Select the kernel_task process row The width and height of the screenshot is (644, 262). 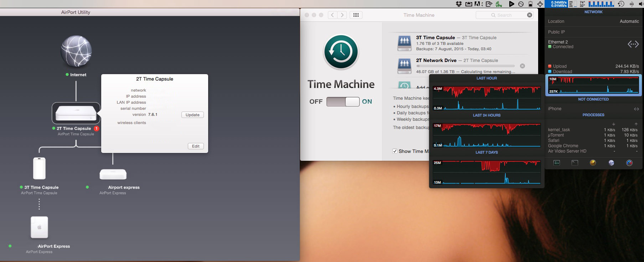[x=593, y=130]
